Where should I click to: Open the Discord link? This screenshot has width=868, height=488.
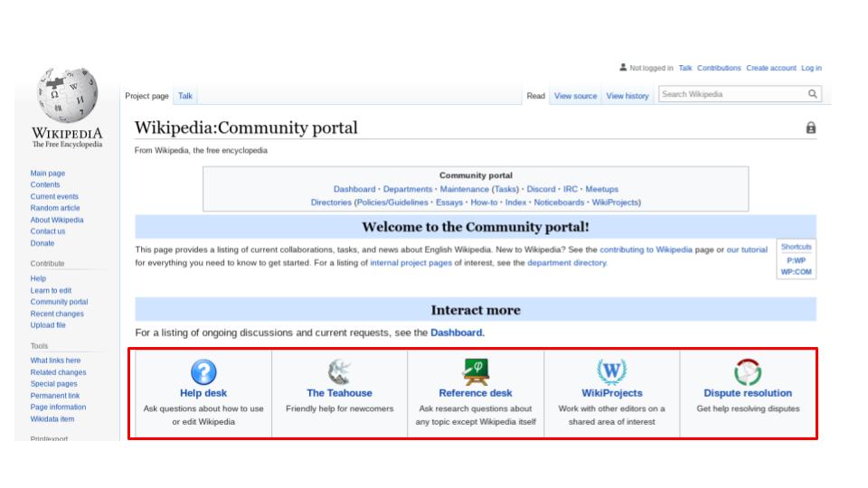click(x=541, y=189)
